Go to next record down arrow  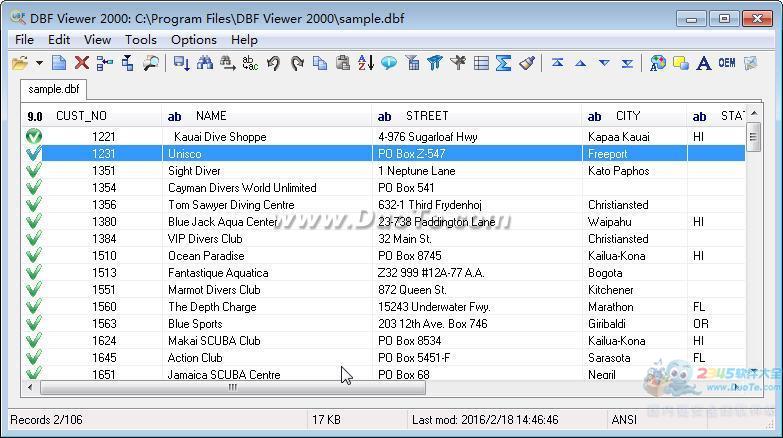pos(604,63)
